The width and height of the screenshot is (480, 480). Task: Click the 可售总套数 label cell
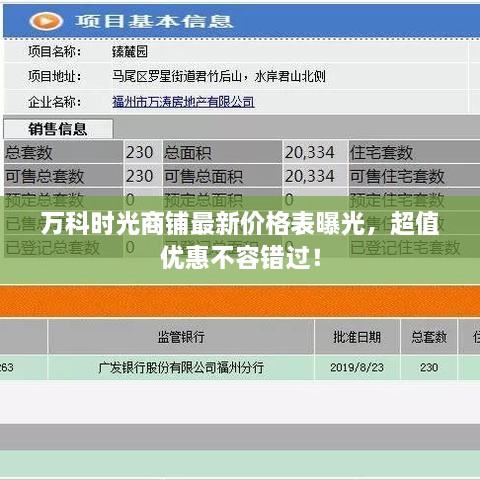pos(63,176)
